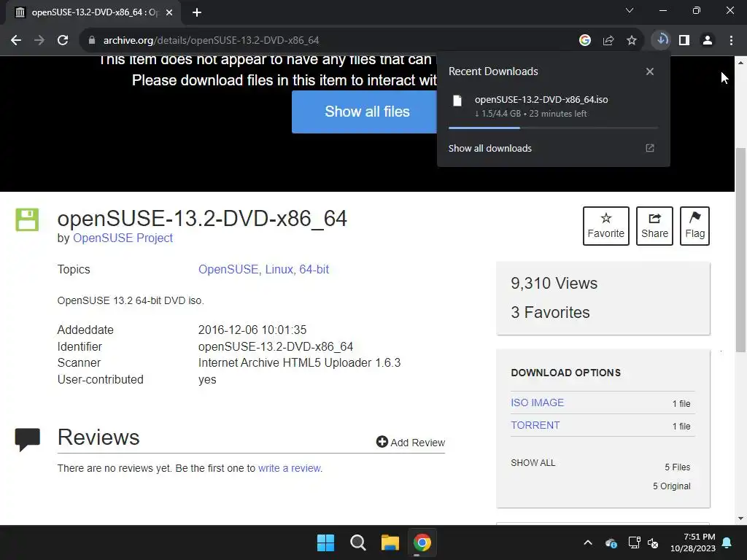Click the 9,310 Views statistic
Viewport: 747px width, 560px height.
(554, 284)
